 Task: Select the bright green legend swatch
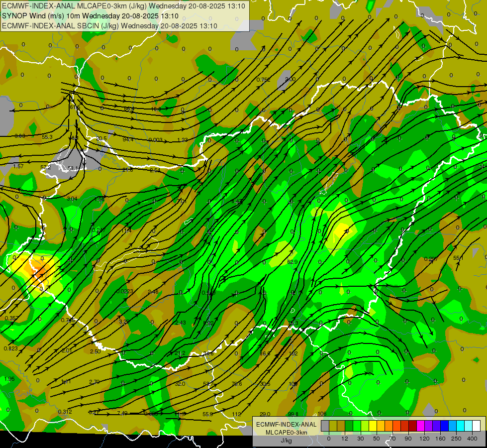coord(357,426)
